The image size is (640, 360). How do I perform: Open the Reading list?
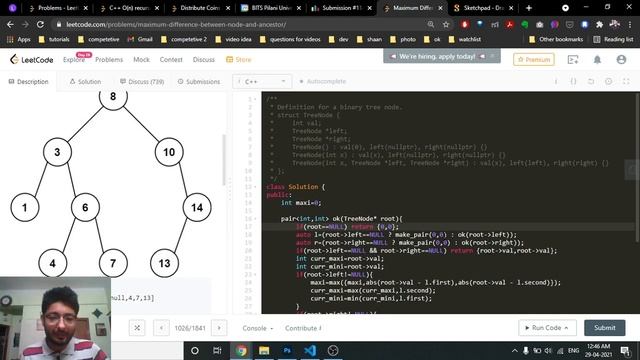pyautogui.click(x=613, y=39)
